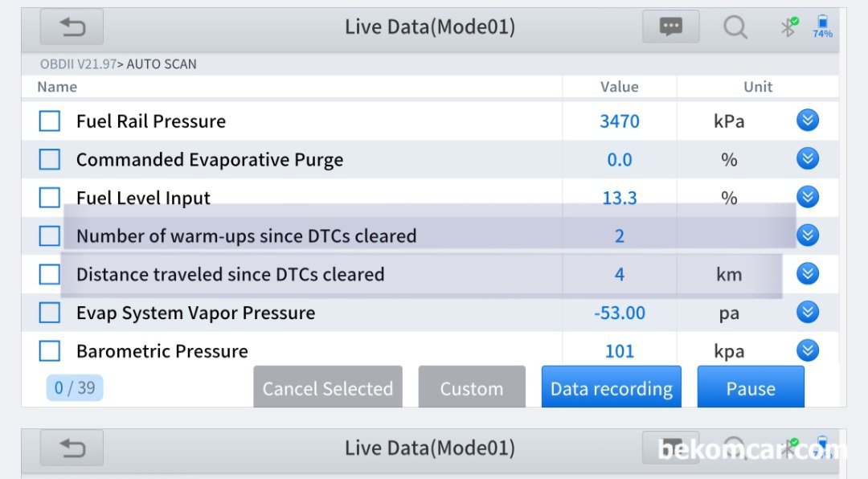Expand Fuel Level Input chevron
This screenshot has height=479, width=868.
[808, 197]
